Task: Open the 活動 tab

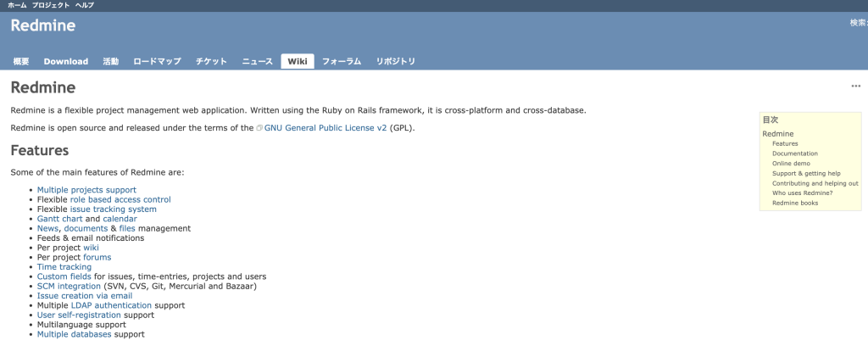Action: [111, 61]
